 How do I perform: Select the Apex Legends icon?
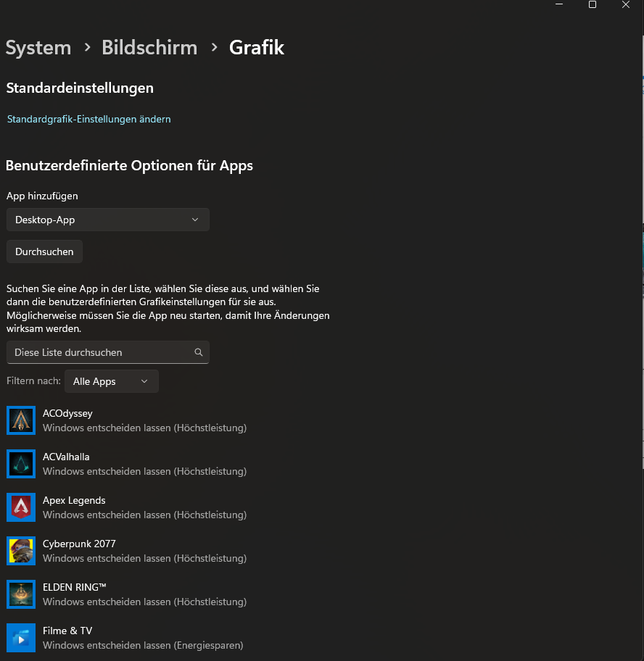tap(20, 507)
